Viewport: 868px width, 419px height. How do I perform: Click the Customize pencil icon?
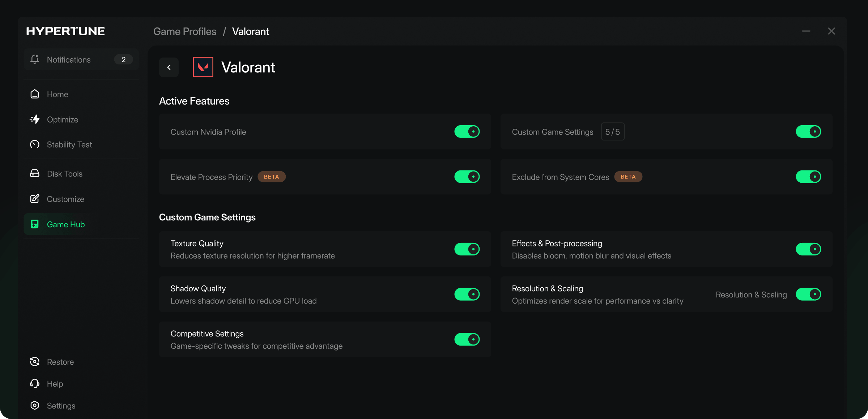[35, 199]
